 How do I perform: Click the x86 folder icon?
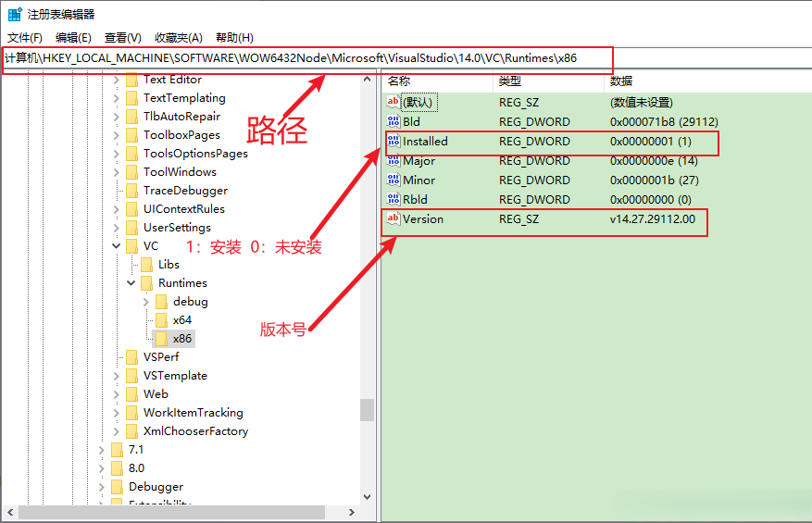pos(162,339)
